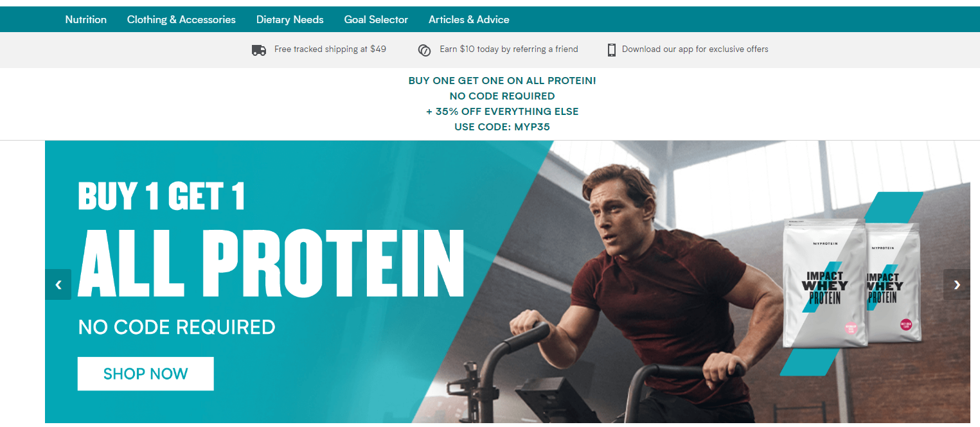The image size is (980, 427).
Task: Click USE CODE: MYP35 promo line
Action: [503, 127]
